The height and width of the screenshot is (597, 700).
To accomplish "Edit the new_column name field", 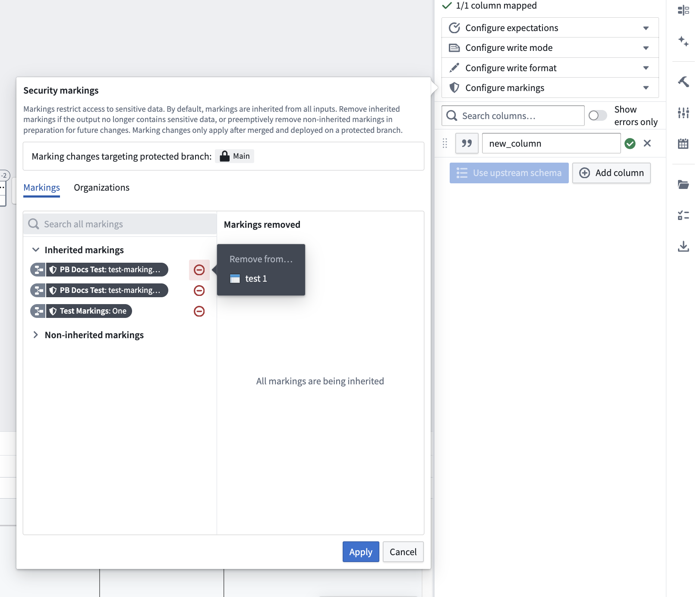I will [551, 143].
